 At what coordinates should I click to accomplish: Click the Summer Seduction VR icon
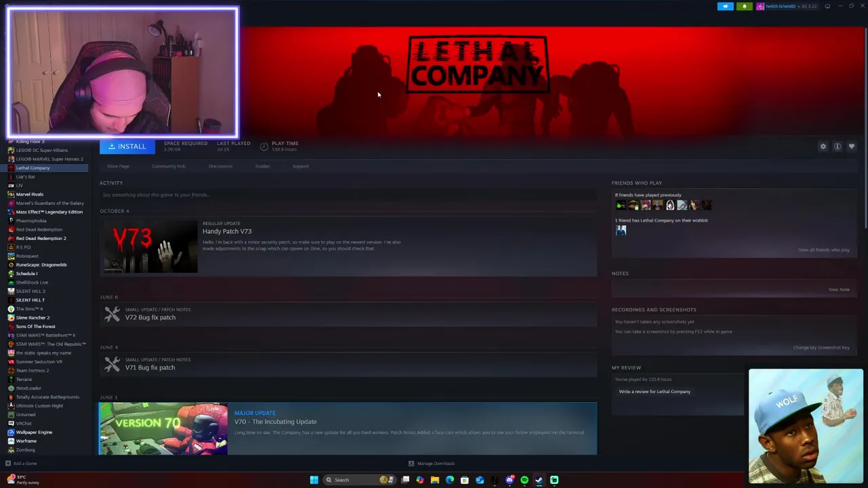[11, 362]
